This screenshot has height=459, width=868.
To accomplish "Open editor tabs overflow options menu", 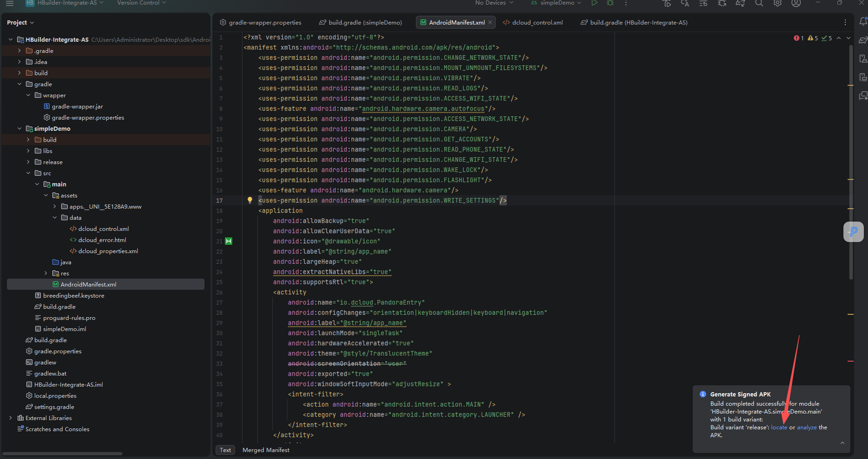I will tap(845, 22).
